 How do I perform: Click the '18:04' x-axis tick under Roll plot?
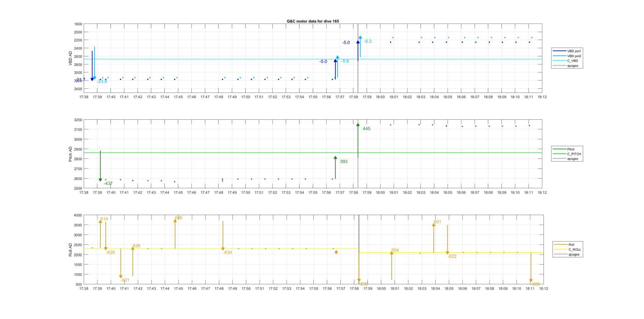pos(435,289)
